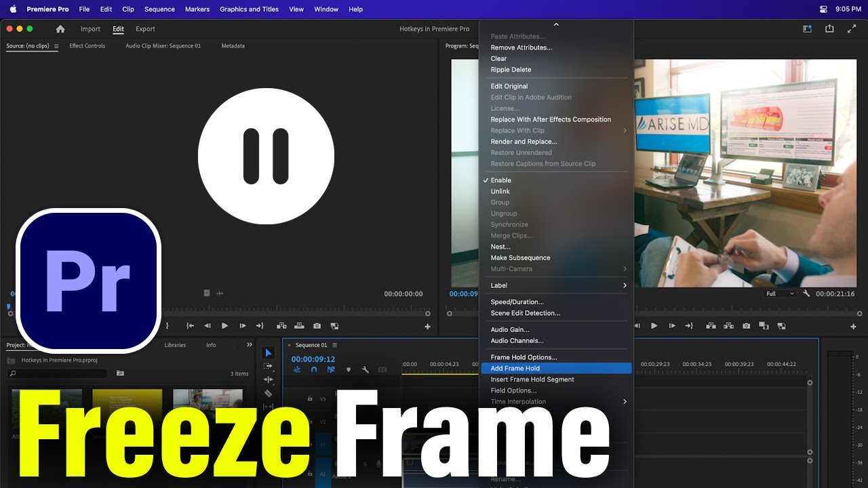Viewport: 868px width, 488px height.
Task: Click timeline playhead timecode 00:00:09:12
Action: pos(313,359)
